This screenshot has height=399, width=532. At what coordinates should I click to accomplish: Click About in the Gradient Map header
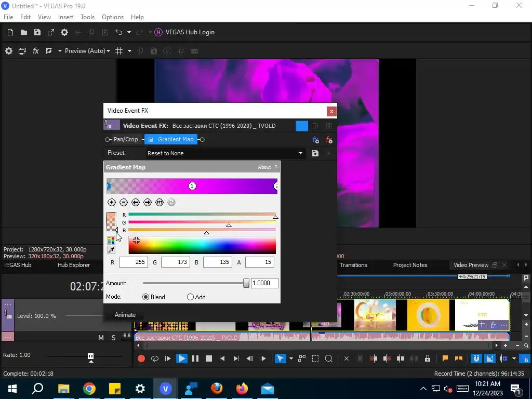pos(264,167)
